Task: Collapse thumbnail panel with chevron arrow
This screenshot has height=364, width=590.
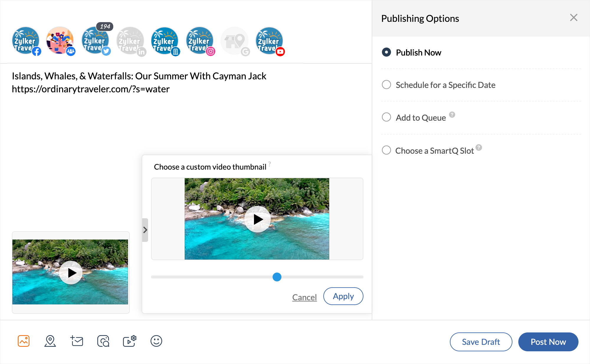Action: point(145,230)
